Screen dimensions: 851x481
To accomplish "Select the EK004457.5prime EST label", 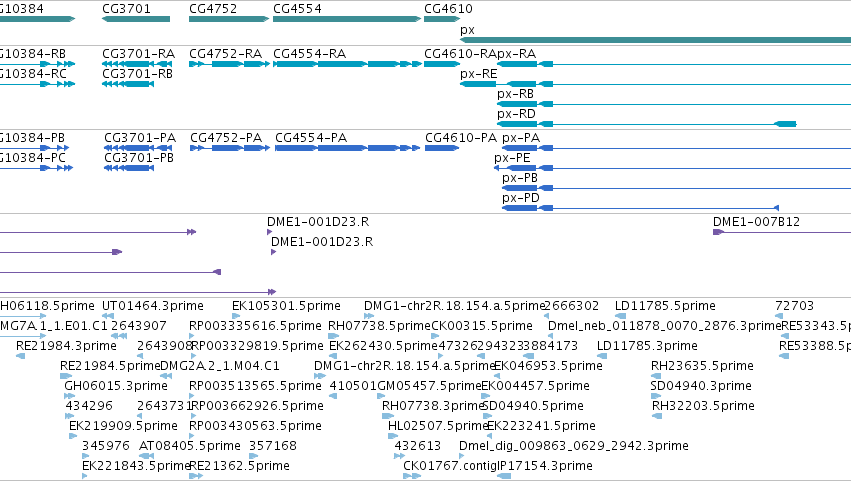I will (535, 386).
